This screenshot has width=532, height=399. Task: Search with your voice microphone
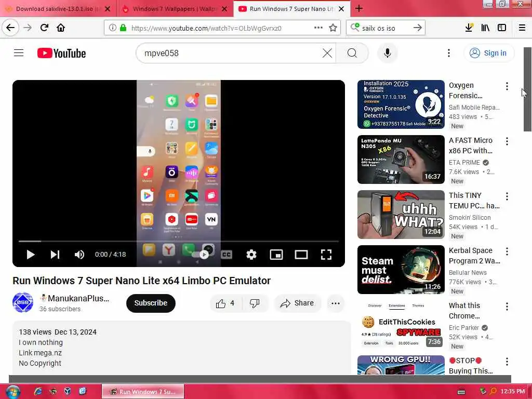point(388,53)
